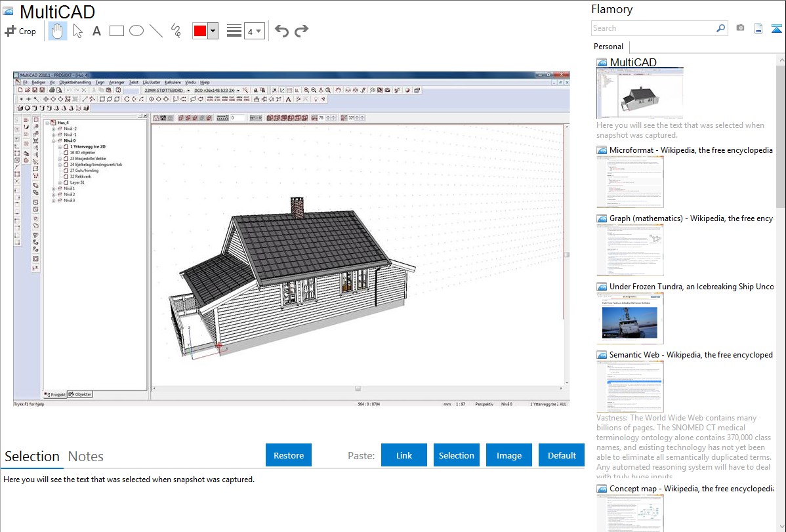
Task: Toggle the 23 Etasjeskille/dekke layer box
Action: (x=66, y=159)
